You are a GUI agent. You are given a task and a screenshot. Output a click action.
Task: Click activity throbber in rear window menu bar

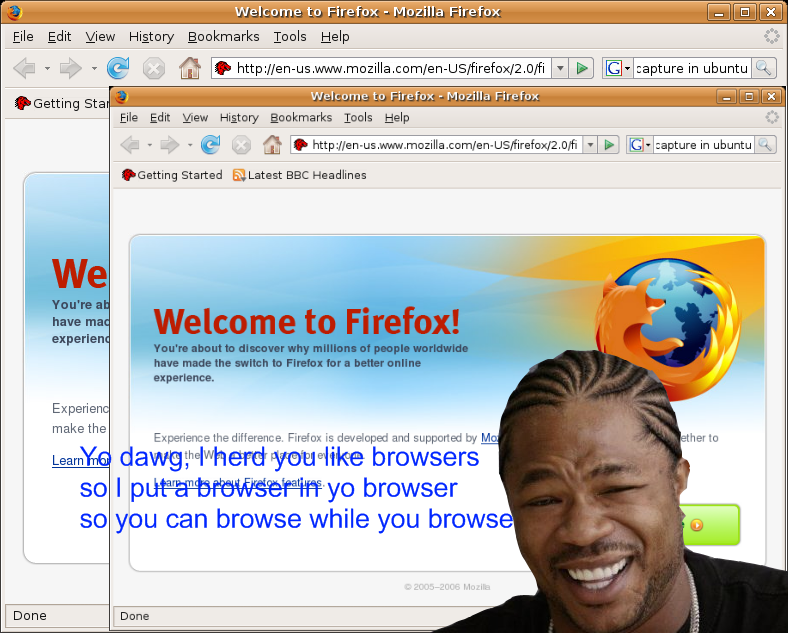[771, 36]
